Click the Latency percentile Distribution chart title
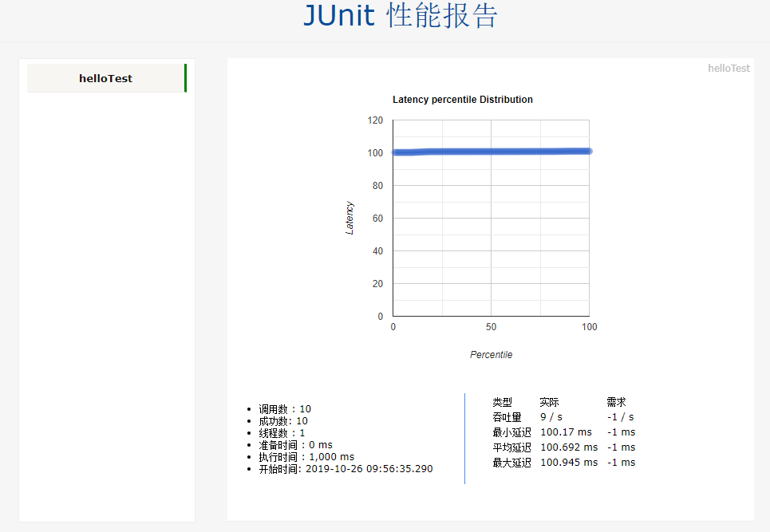 [463, 100]
